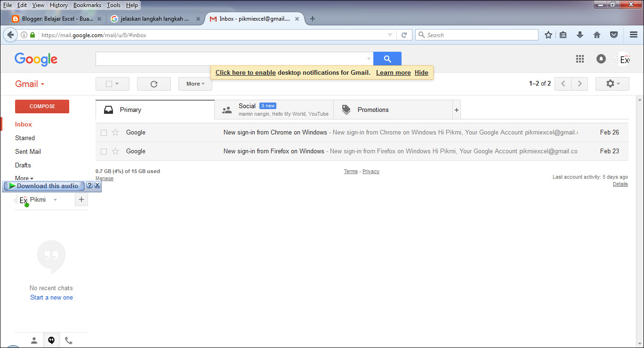This screenshot has width=644, height=348.
Task: Expand the Gmail label dropdown
Action: (x=41, y=84)
